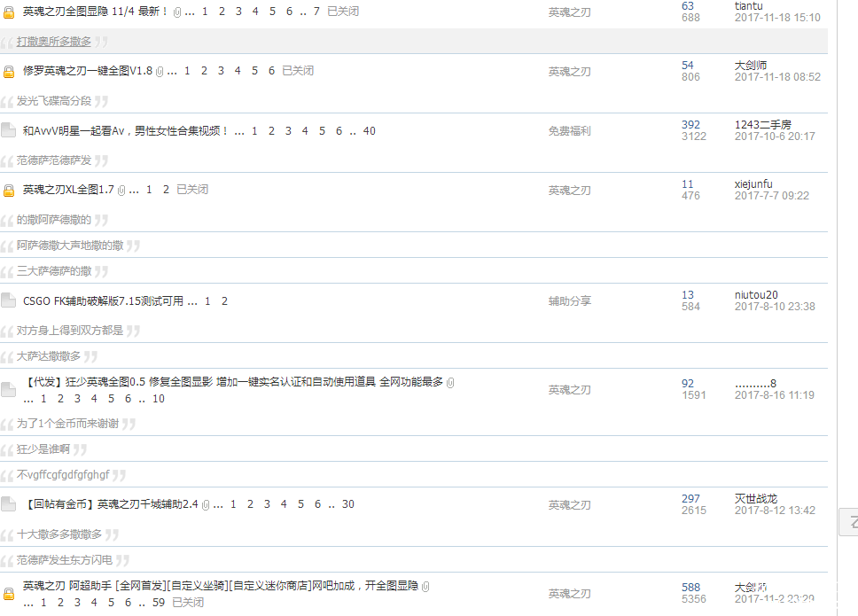Click attachment paperclip of 英魂之刃XL全图1.7
Viewport: 858px width, 616px height.
121,191
